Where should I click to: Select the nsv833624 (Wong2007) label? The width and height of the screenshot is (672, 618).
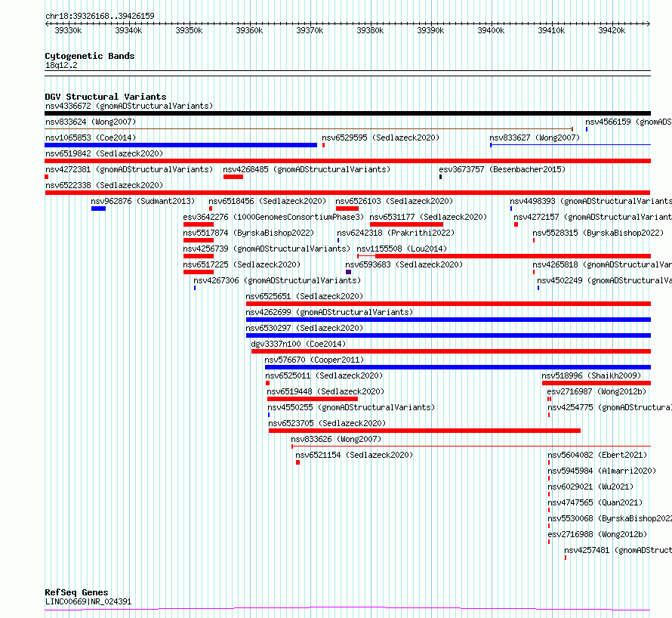(91, 122)
